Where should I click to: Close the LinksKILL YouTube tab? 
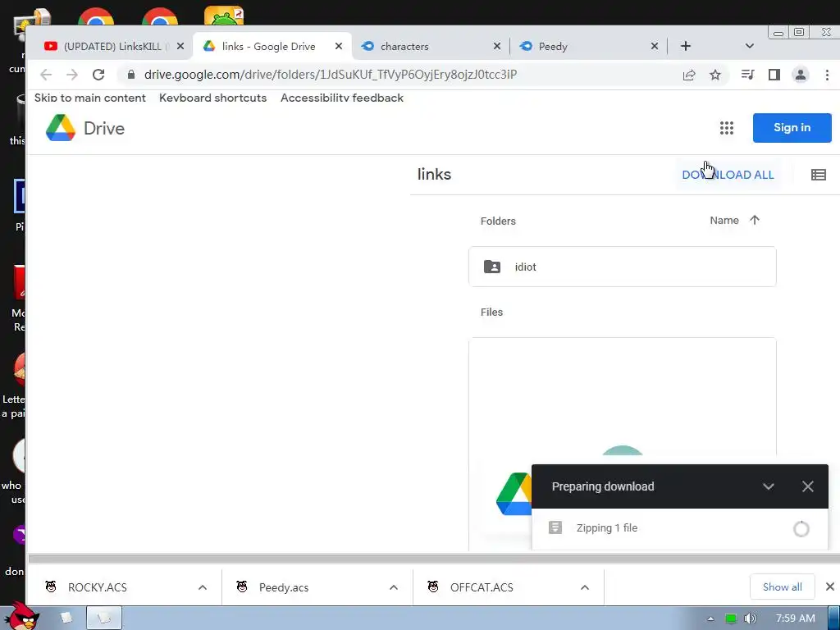coord(180,46)
